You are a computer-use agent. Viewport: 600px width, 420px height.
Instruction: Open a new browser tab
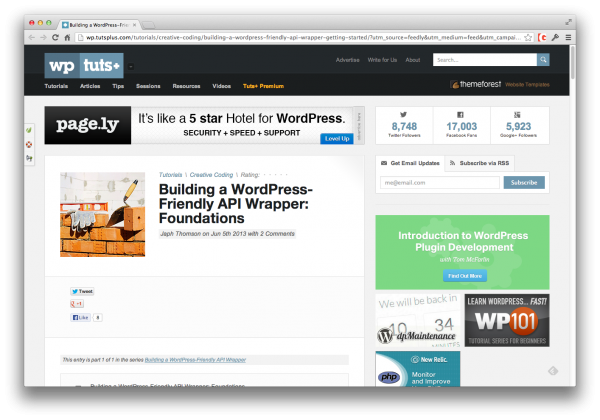(x=148, y=25)
